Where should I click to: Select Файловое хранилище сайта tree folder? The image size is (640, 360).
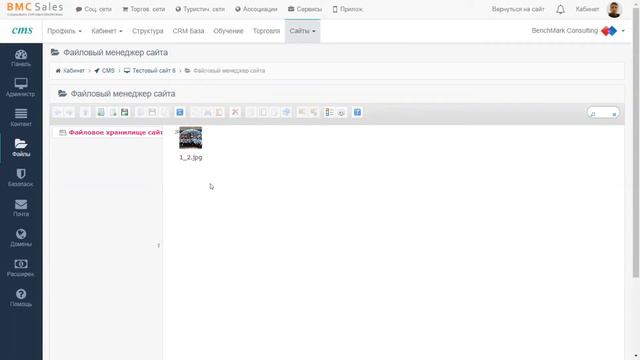(x=111, y=132)
